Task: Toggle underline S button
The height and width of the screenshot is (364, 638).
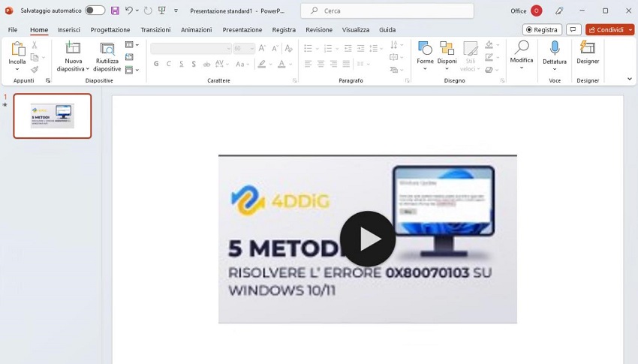Action: (x=182, y=64)
